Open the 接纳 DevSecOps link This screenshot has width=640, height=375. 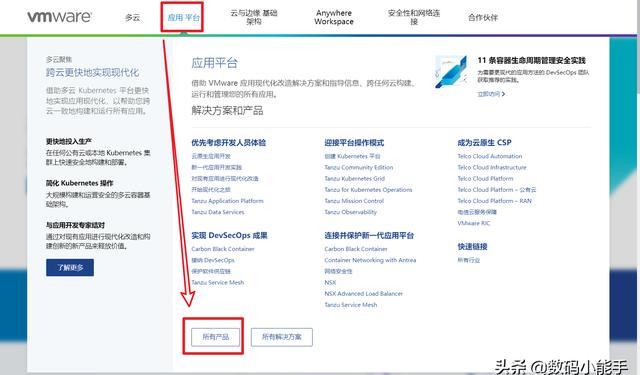point(213,260)
